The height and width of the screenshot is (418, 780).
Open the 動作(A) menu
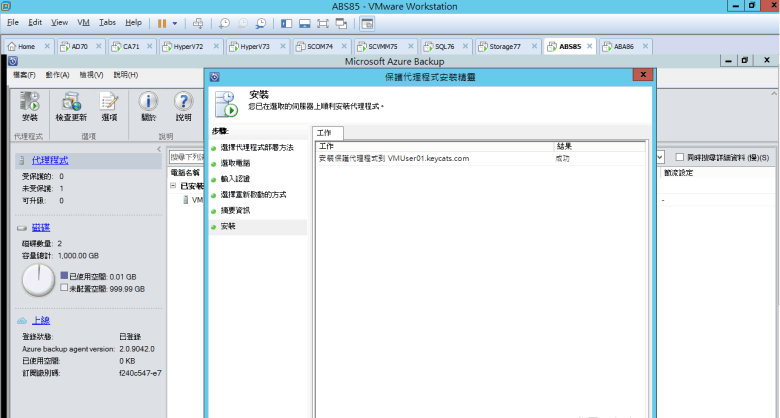(x=57, y=75)
